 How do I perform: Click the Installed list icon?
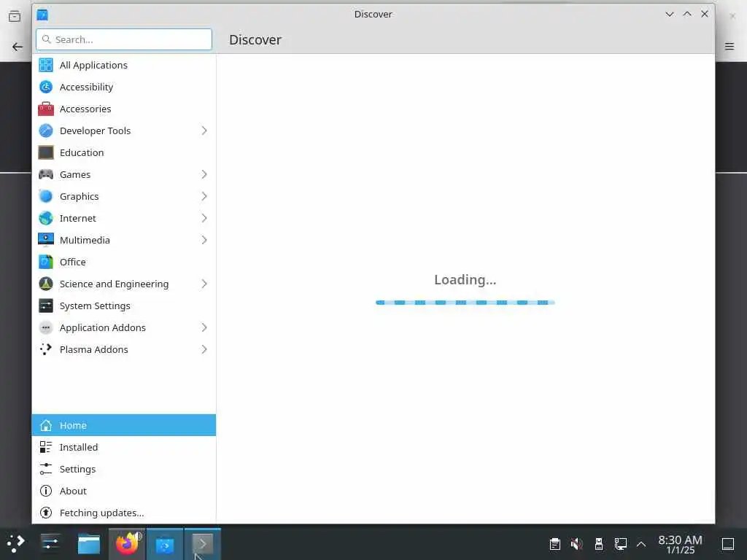[46, 447]
